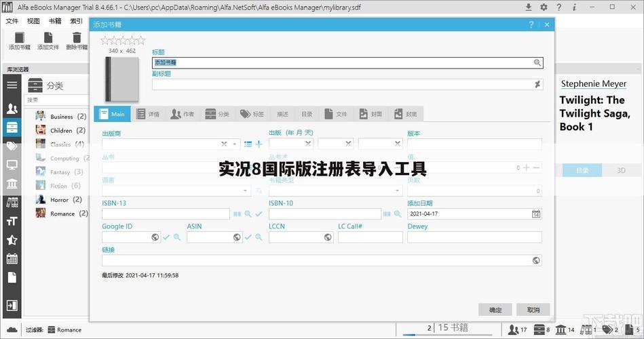
Task: Click the Dewey input field
Action: coord(474,237)
